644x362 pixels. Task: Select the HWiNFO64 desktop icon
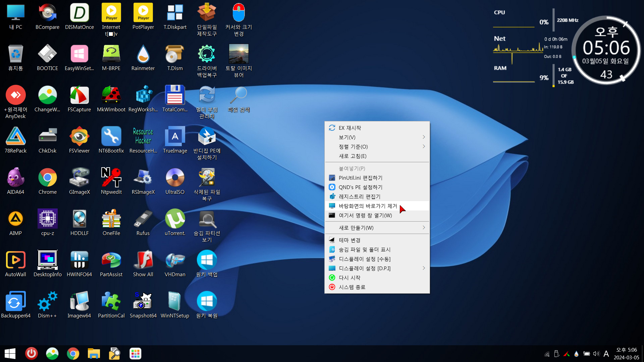click(x=79, y=264)
